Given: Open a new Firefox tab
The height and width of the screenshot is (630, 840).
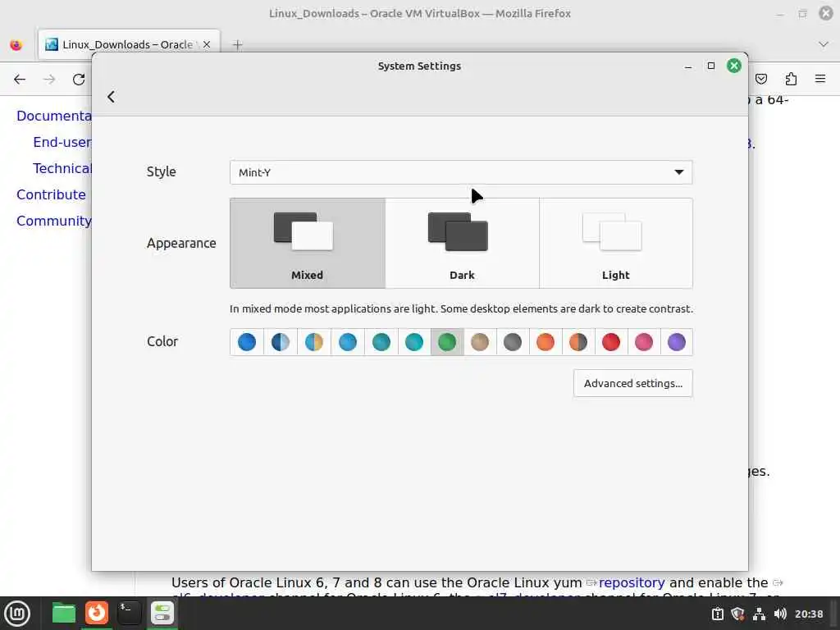Looking at the screenshot, I should point(238,45).
